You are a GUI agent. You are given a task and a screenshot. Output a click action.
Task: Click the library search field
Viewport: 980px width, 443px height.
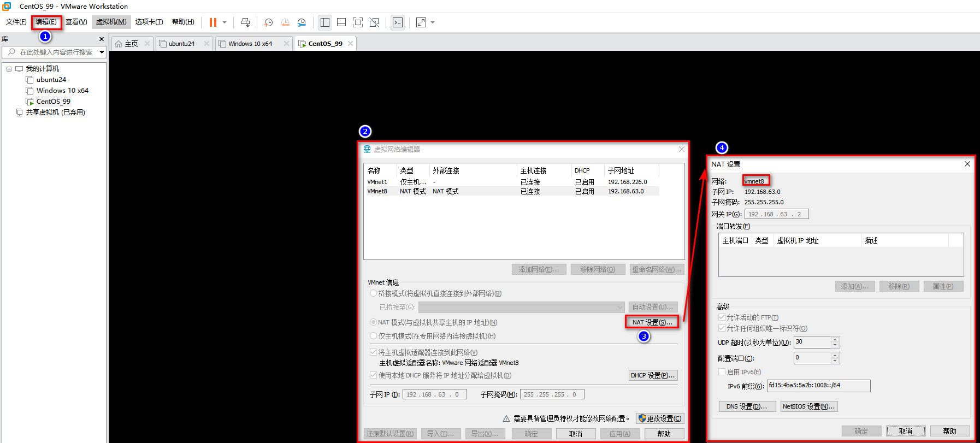[54, 52]
